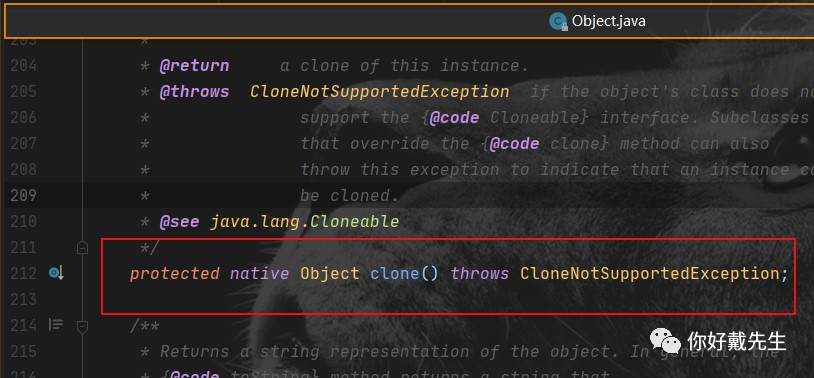This screenshot has height=378, width=814.
Task: Click CloneNotSupportedException in the @throws Javadoc
Action: click(379, 92)
